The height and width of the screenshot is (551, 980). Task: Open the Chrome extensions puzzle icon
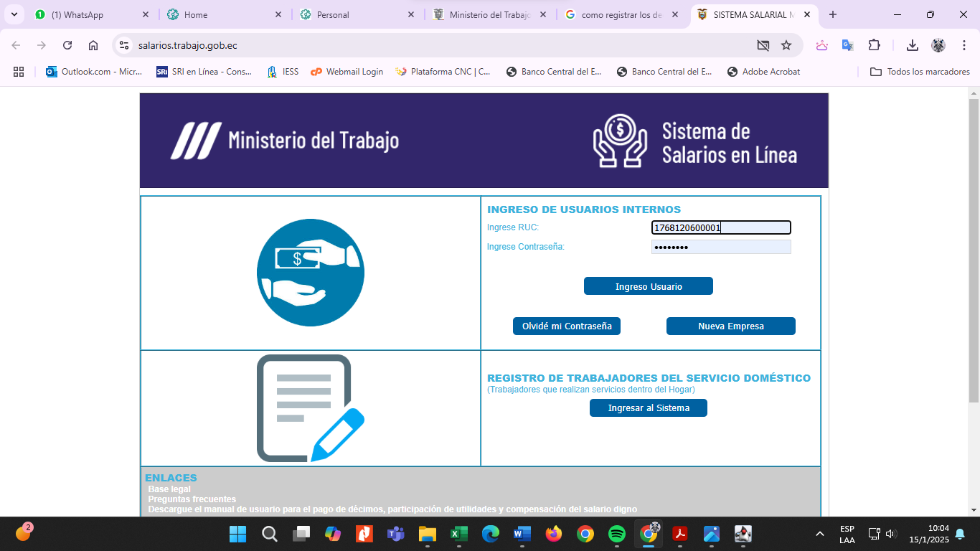(874, 45)
